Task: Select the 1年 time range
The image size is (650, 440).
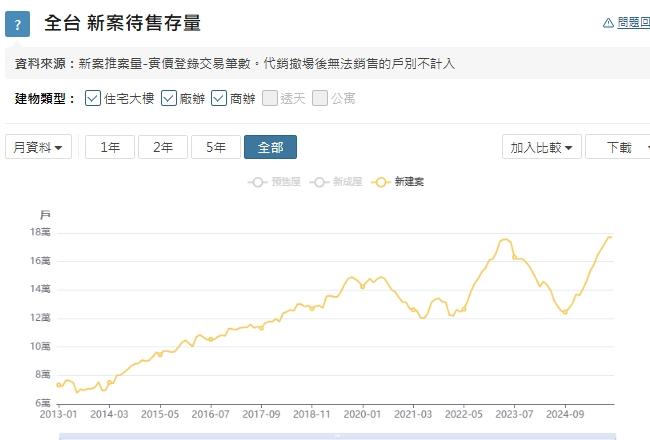Action: (x=110, y=147)
